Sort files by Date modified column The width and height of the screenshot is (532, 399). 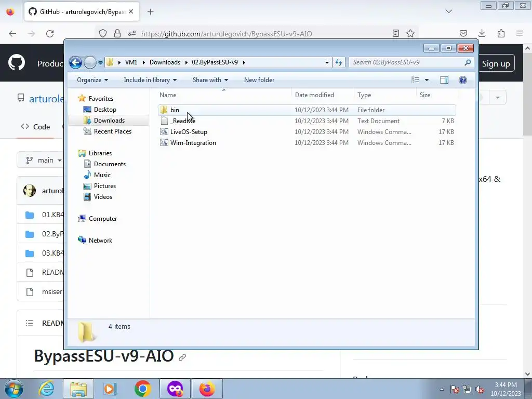323,95
